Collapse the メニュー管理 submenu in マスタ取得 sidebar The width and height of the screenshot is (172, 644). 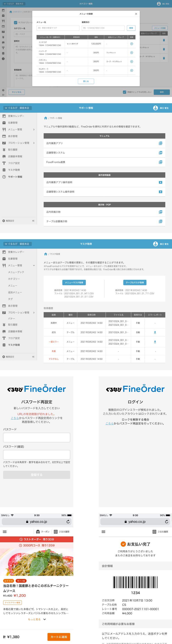[34, 265]
